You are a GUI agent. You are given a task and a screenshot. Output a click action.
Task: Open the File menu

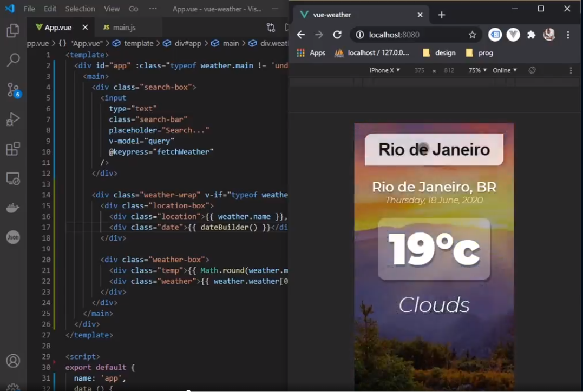click(x=29, y=9)
